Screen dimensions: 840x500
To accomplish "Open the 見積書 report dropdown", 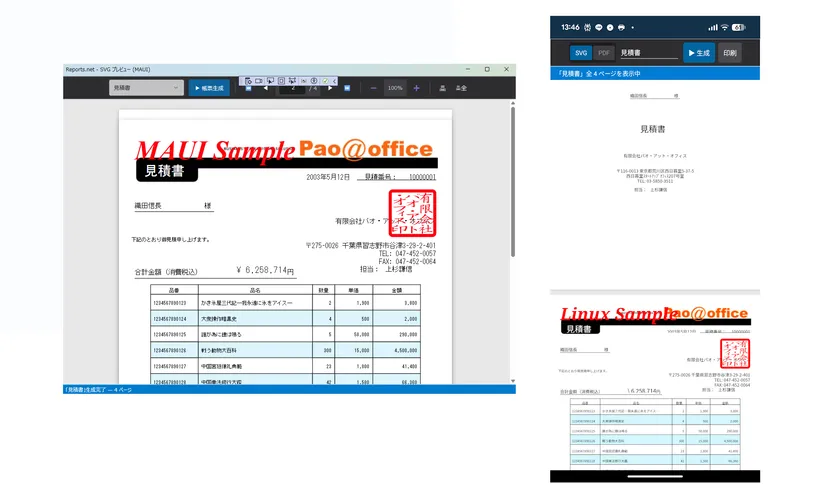I will click(146, 88).
